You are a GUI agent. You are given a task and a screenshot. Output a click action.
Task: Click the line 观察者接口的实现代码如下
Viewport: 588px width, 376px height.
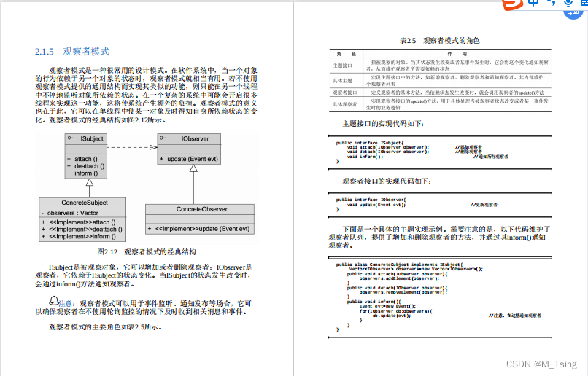(x=387, y=181)
